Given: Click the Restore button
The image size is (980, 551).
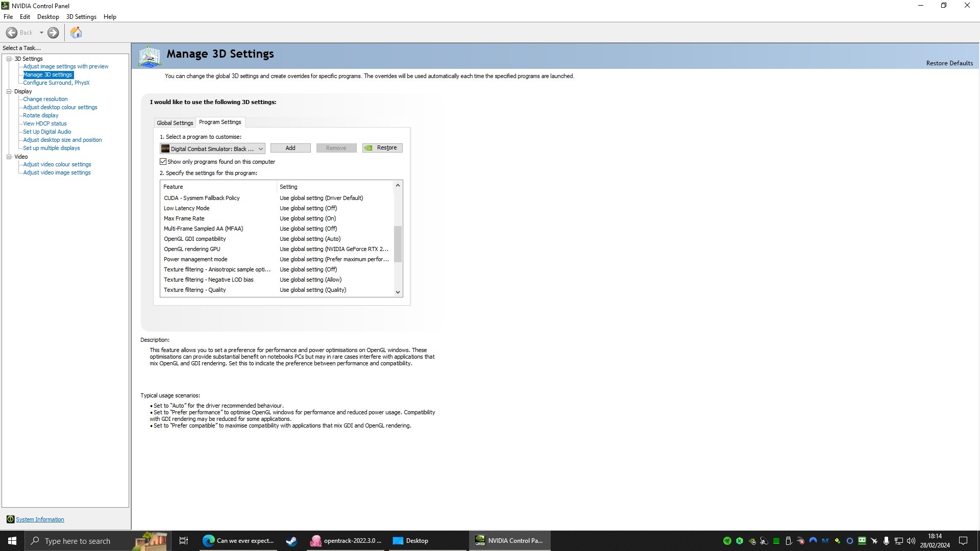Looking at the screenshot, I should [382, 148].
